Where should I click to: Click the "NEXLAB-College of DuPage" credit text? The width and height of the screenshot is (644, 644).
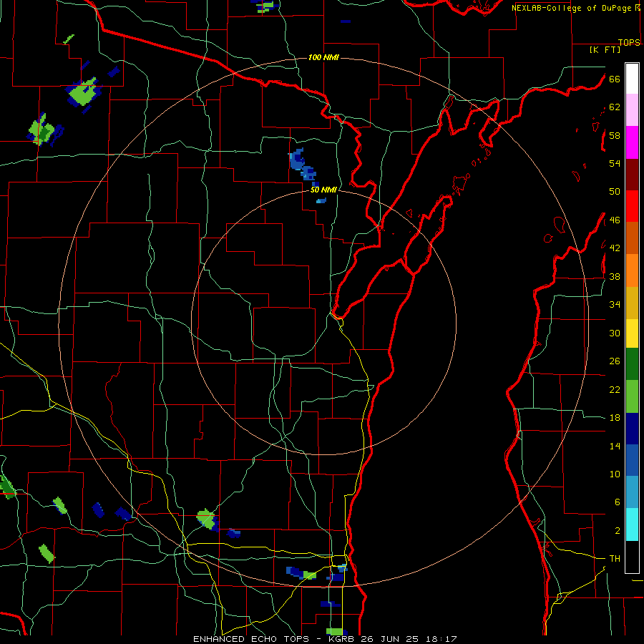point(572,8)
